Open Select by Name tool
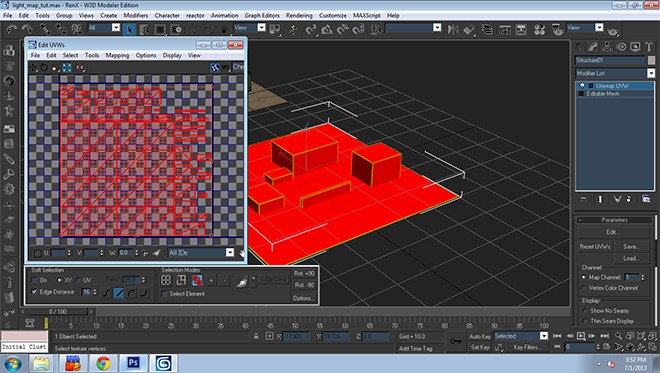 coord(144,29)
